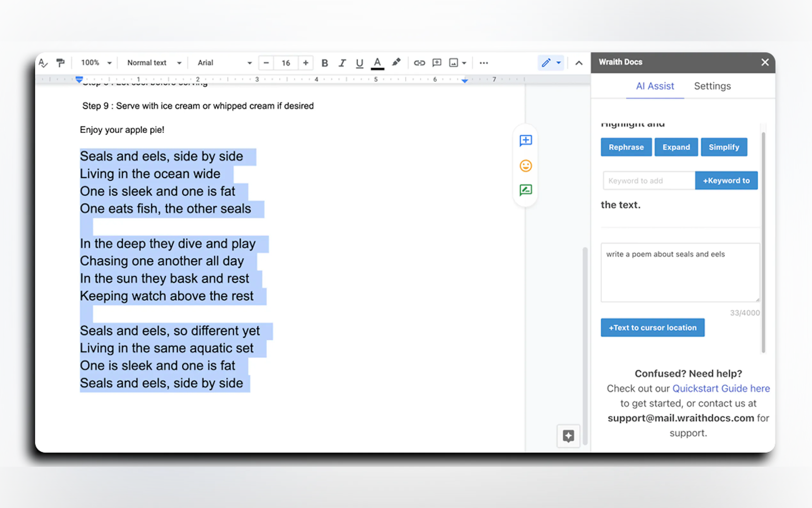Click the suggest edits side icon
This screenshot has width=812, height=508.
pos(526,190)
